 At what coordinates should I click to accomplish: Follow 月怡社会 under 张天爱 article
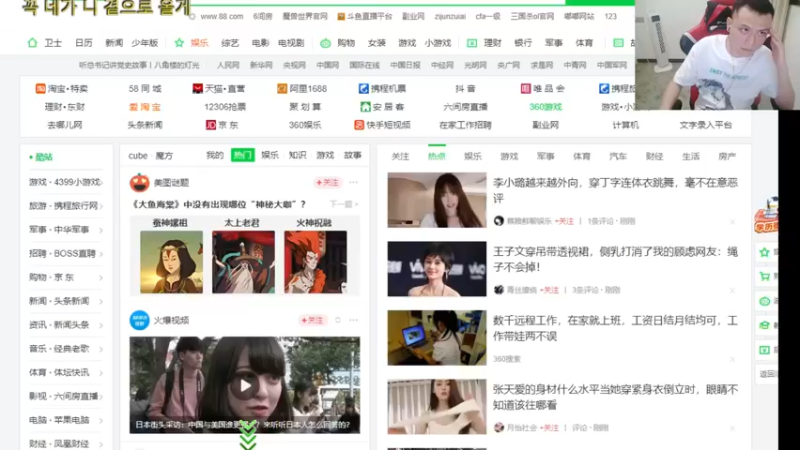click(549, 428)
